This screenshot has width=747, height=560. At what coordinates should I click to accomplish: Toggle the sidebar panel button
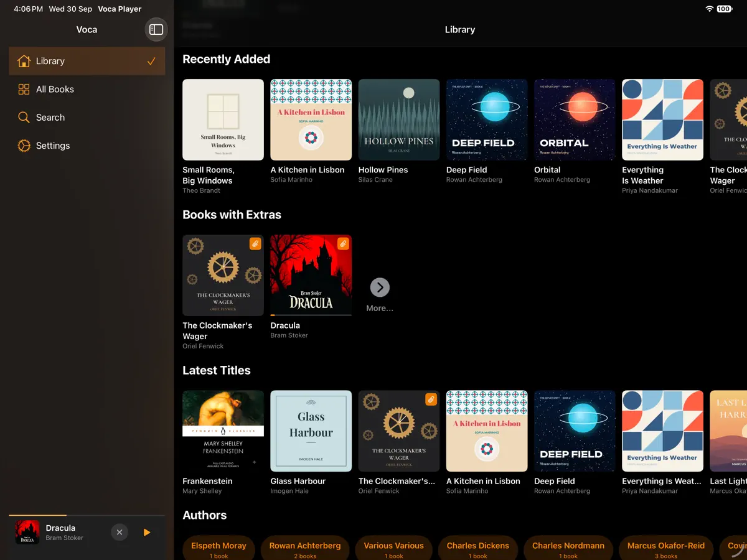coord(156,29)
